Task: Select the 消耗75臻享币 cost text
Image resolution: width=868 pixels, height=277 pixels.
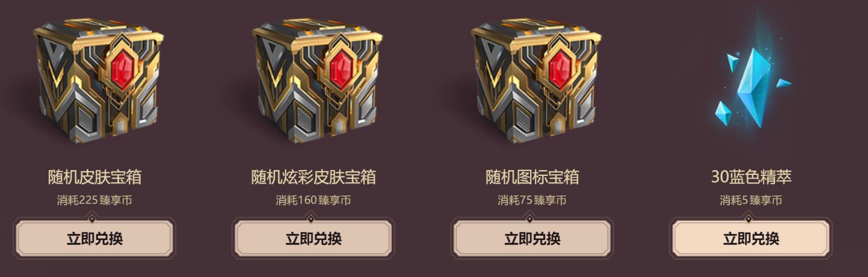Action: (532, 200)
